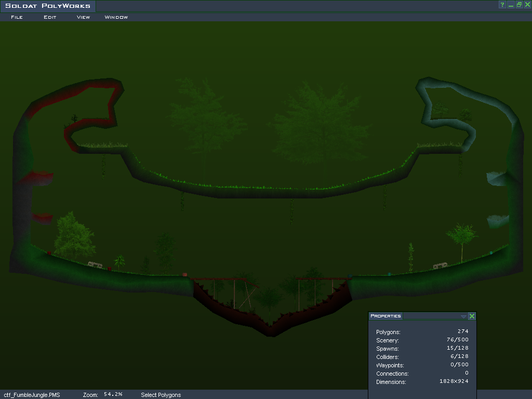Collapse the Properties panel with the arrow
This screenshot has height=399, width=532.
pyautogui.click(x=463, y=316)
